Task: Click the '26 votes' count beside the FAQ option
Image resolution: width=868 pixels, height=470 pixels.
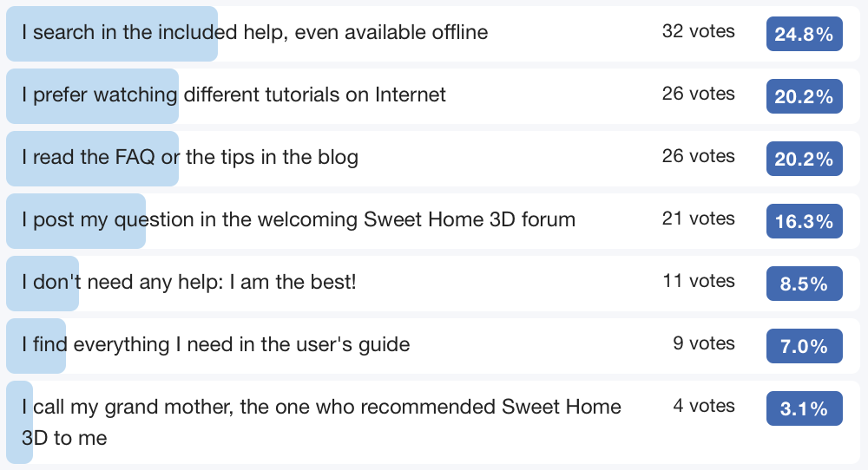Action: (x=698, y=156)
